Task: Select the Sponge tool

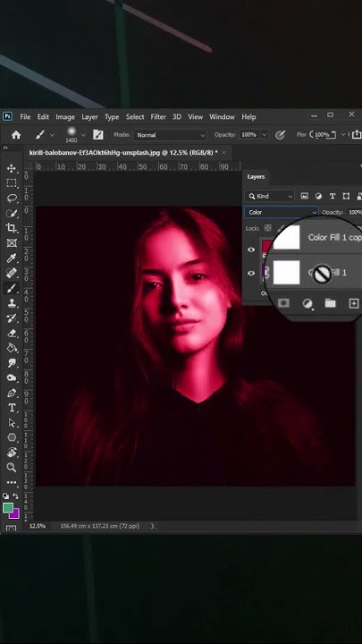Action: (12, 377)
